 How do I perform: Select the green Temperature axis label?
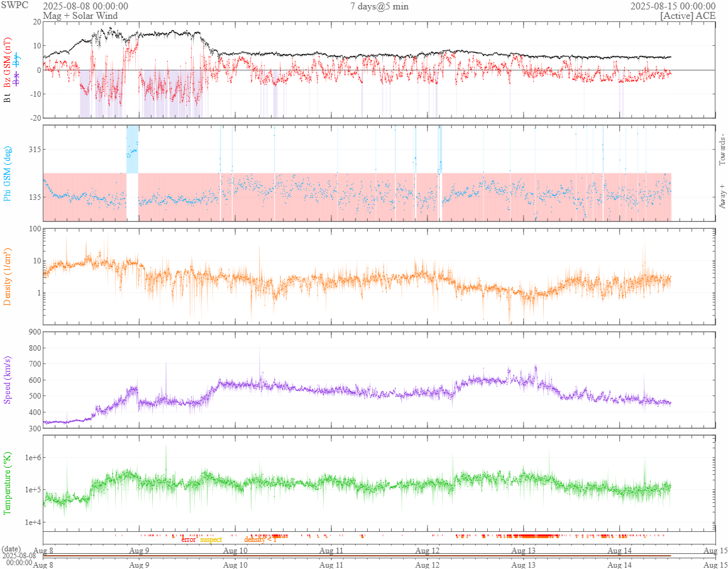click(8, 483)
